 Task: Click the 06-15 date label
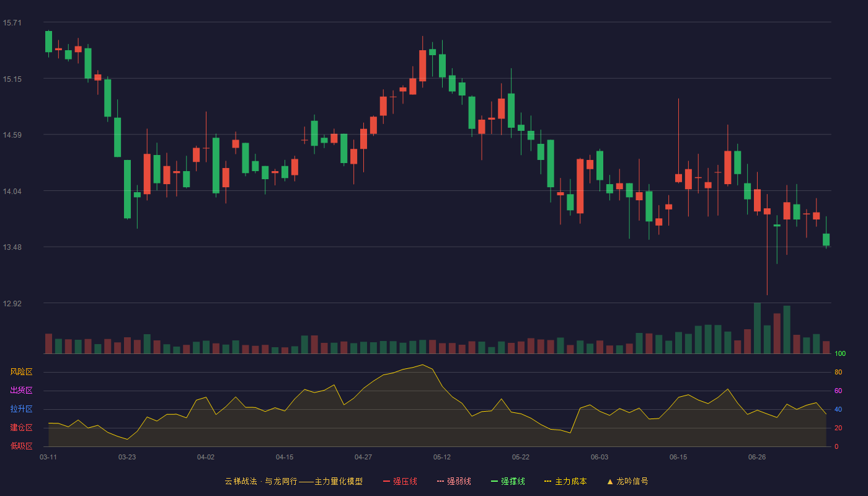click(678, 457)
